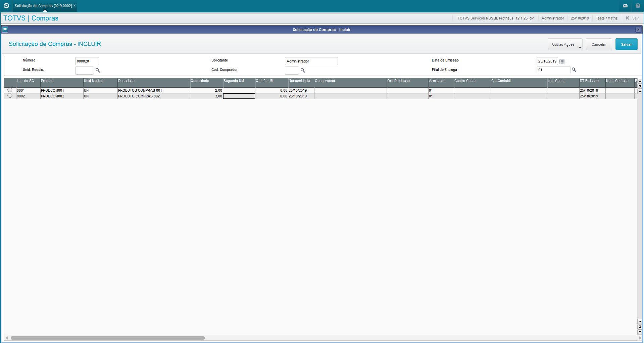Screen dimensions: 644x343
Task: Focus the Número field containing 000020
Action: [87, 61]
